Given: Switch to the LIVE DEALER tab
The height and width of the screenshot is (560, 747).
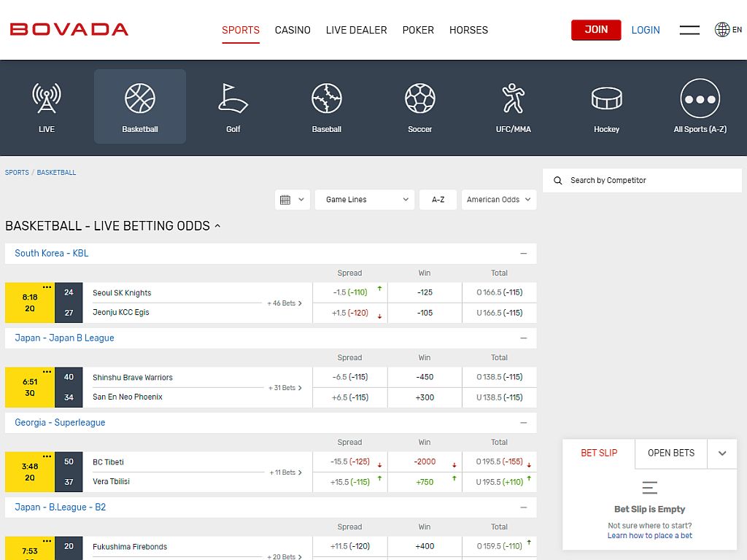Looking at the screenshot, I should pyautogui.click(x=356, y=30).
